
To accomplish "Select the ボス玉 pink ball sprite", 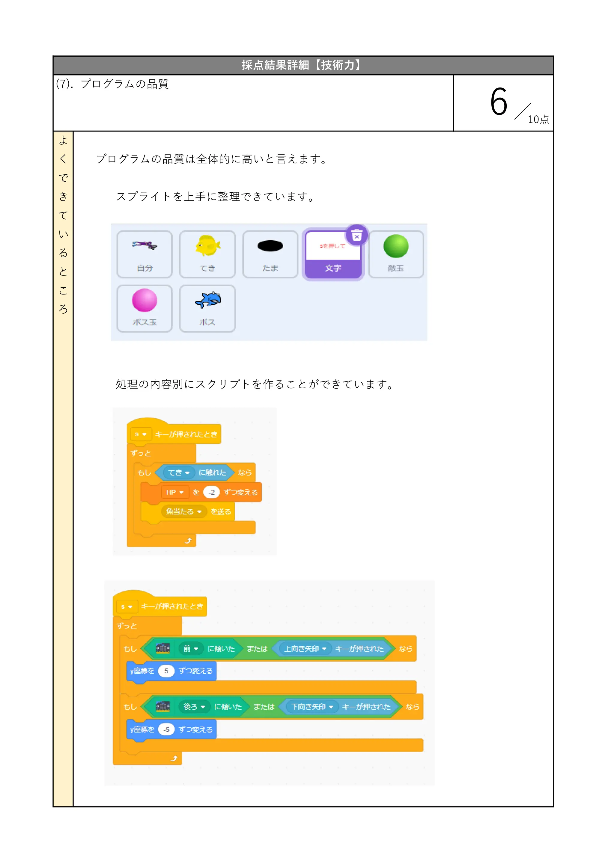I will tap(145, 309).
